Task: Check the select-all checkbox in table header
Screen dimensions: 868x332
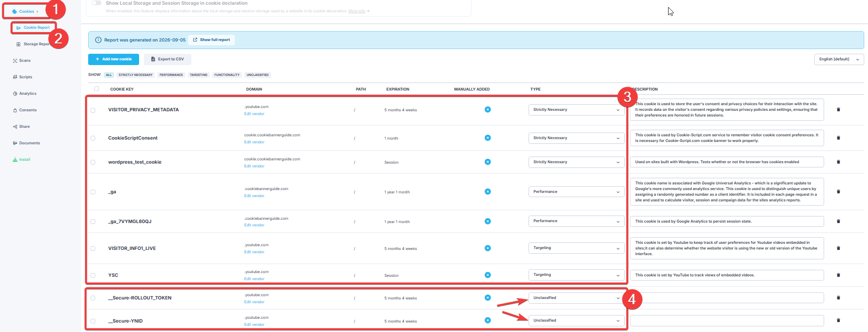Action: 97,89
